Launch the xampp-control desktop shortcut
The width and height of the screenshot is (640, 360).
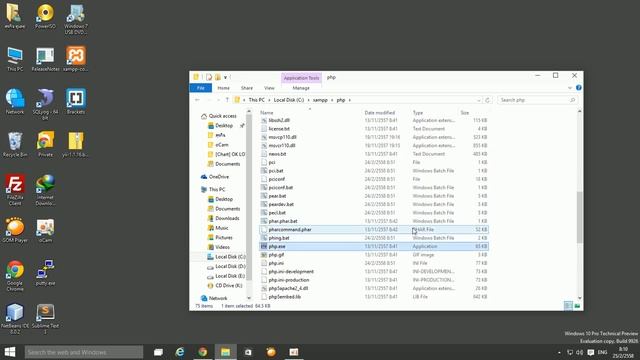pyautogui.click(x=76, y=59)
